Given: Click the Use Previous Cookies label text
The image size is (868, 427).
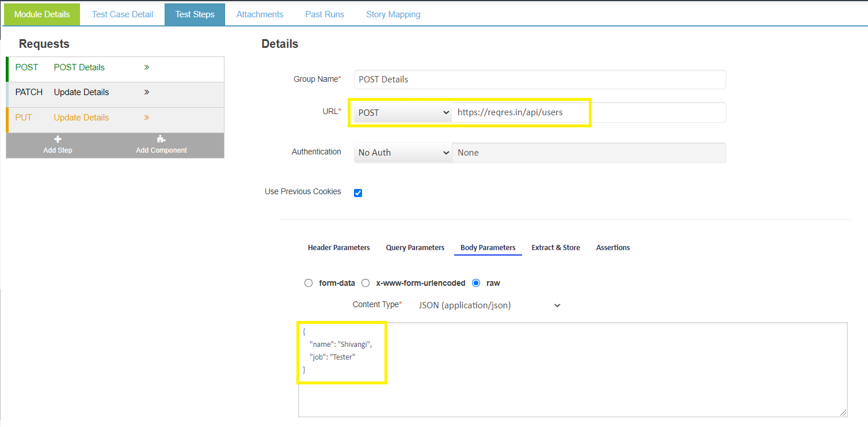Looking at the screenshot, I should pyautogui.click(x=303, y=191).
